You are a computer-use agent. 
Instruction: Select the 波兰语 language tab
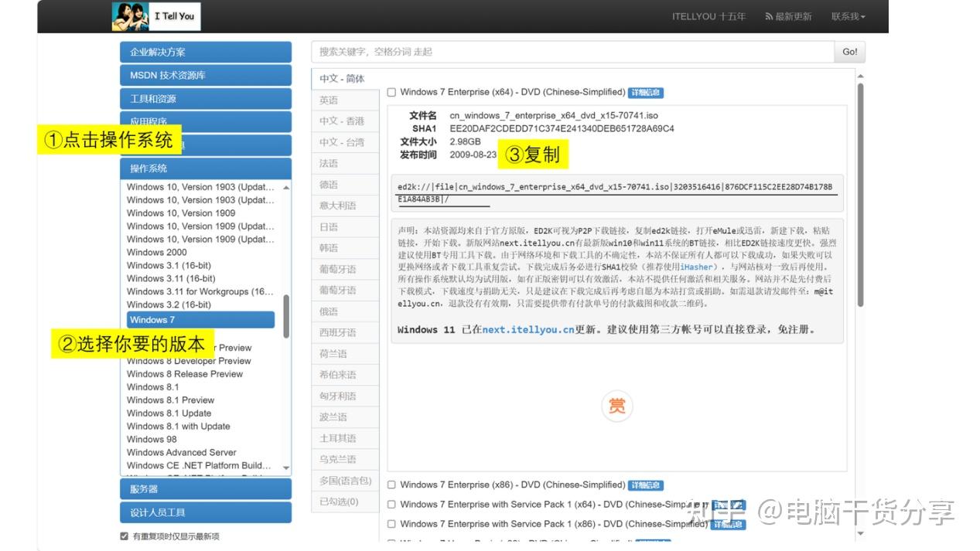coord(345,417)
